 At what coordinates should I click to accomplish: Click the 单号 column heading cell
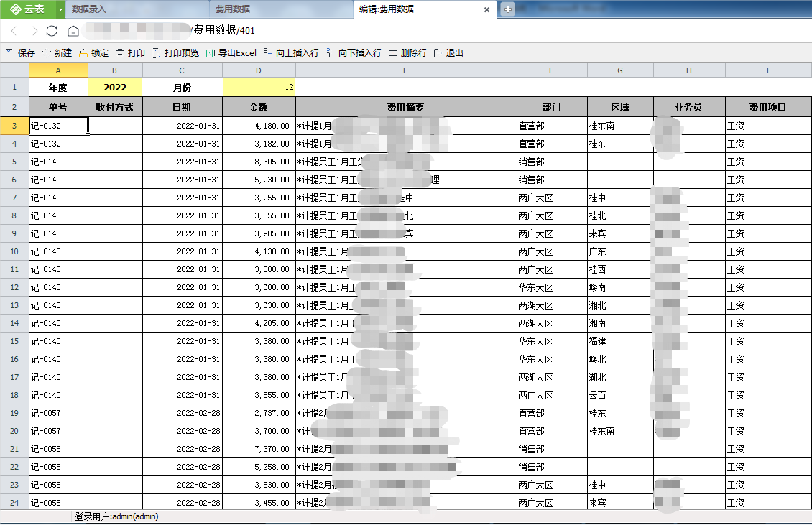58,107
